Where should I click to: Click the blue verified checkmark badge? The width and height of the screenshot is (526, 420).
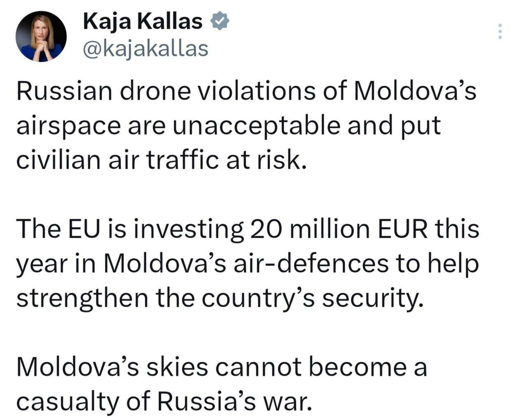219,21
